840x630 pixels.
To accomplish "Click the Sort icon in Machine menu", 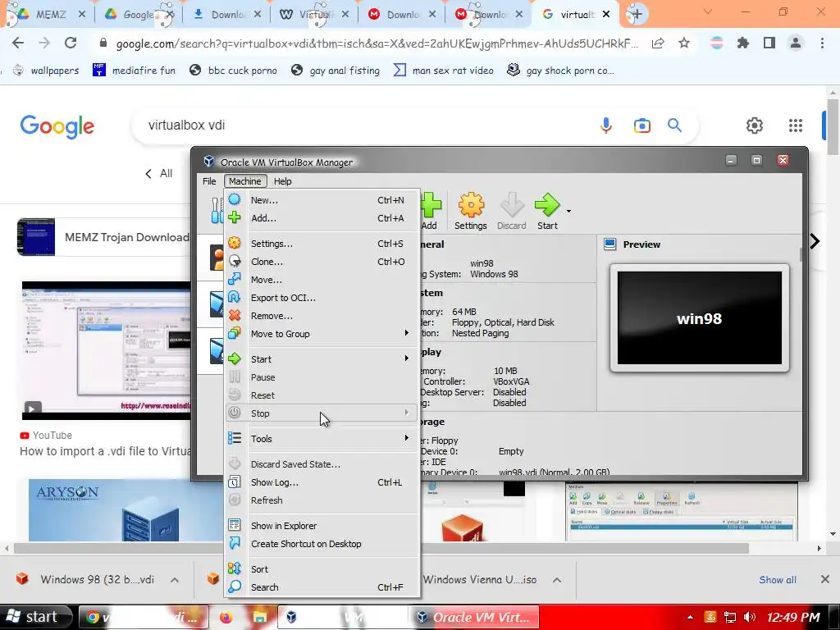I will pyautogui.click(x=234, y=568).
